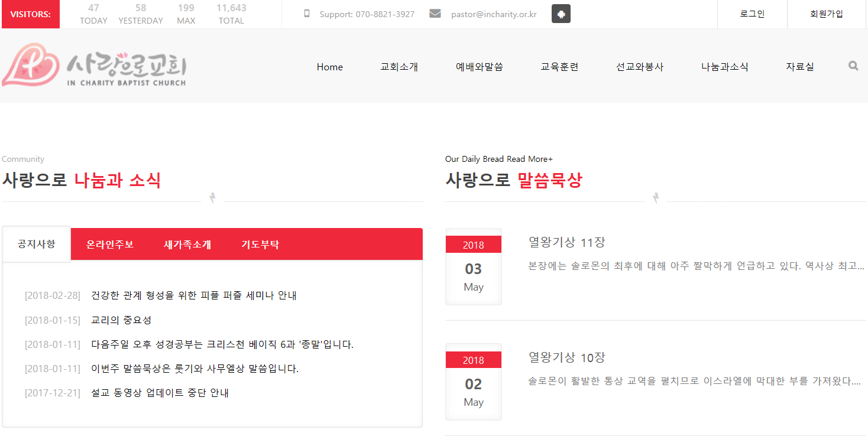Click the pastor@incharity.or.kr email address
This screenshot has width=868, height=443.
494,14
